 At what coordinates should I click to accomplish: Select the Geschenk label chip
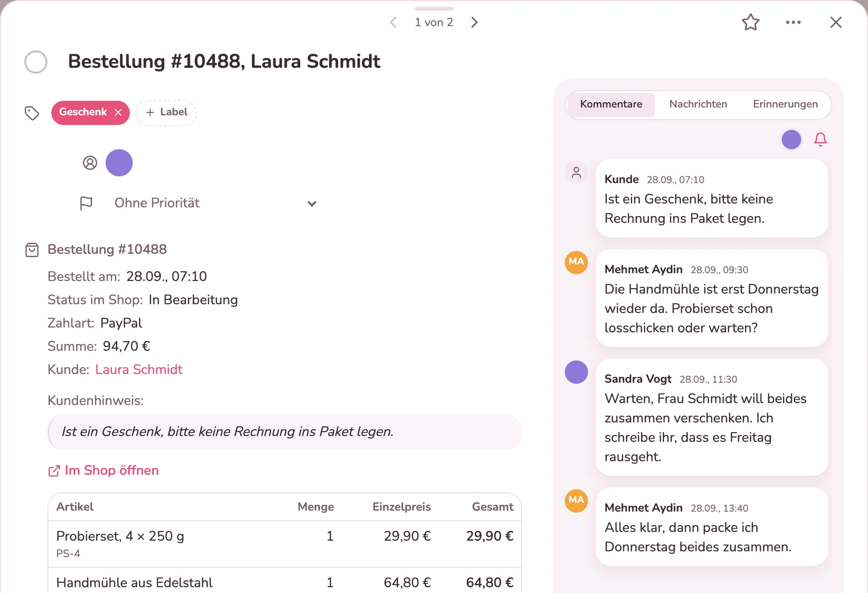(x=90, y=112)
